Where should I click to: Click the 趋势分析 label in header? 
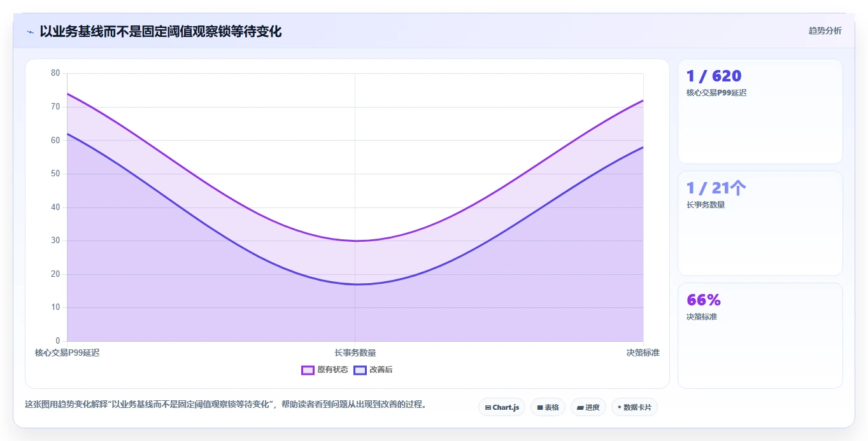click(x=825, y=31)
